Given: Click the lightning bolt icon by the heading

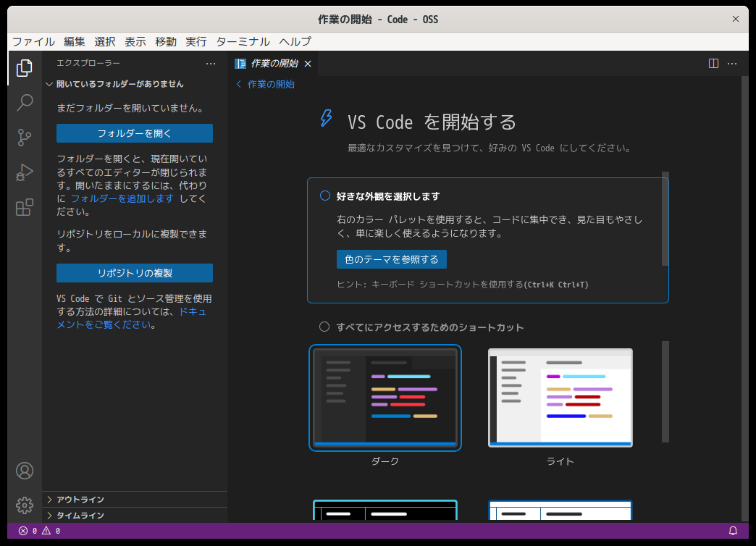Looking at the screenshot, I should coord(327,118).
